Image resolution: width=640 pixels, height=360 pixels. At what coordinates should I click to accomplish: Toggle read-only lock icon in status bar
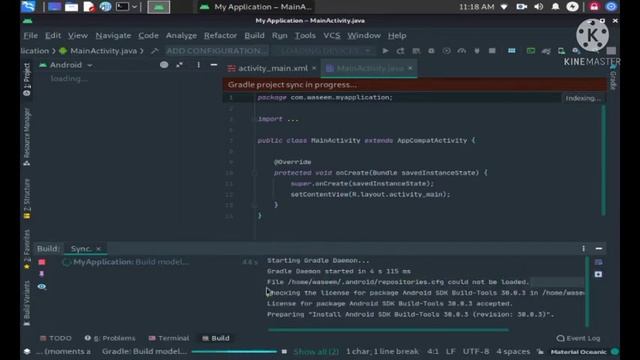click(x=540, y=351)
